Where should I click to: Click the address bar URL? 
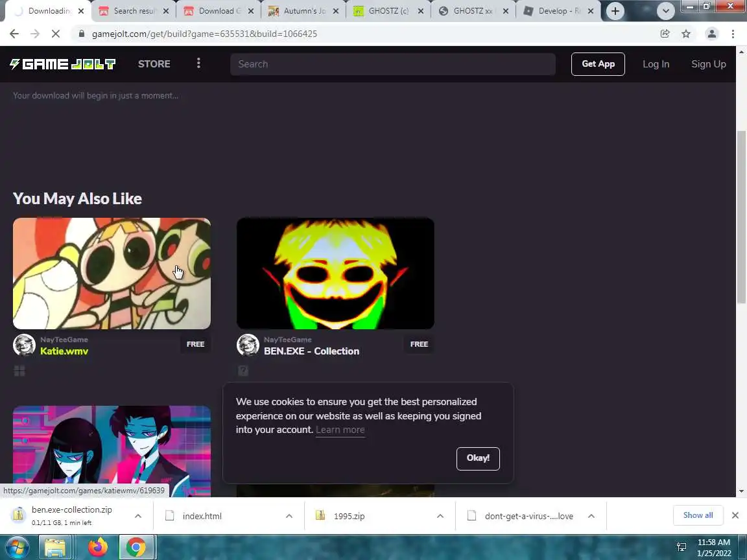(x=204, y=34)
